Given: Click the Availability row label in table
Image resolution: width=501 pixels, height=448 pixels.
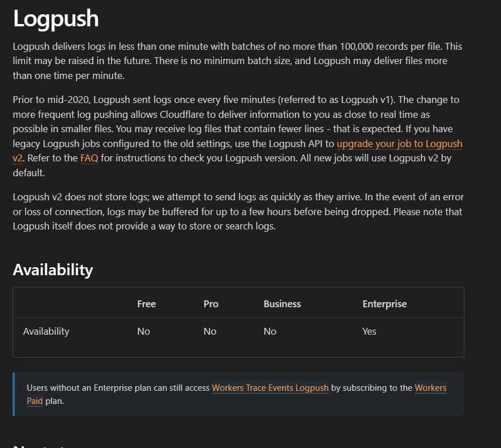Looking at the screenshot, I should click(46, 331).
